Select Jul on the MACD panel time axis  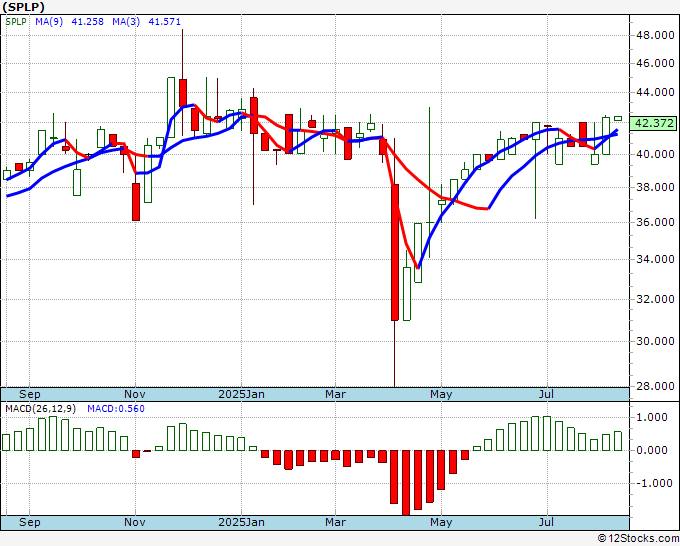pos(546,522)
